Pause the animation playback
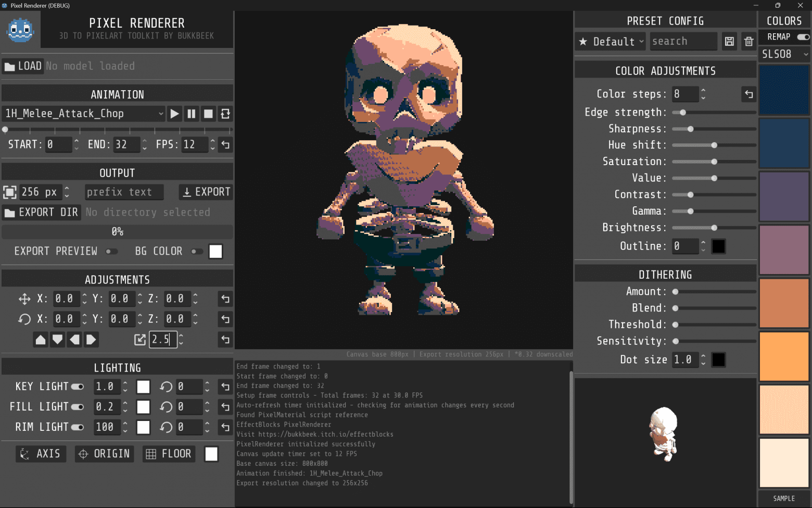This screenshot has width=812, height=508. 191,114
